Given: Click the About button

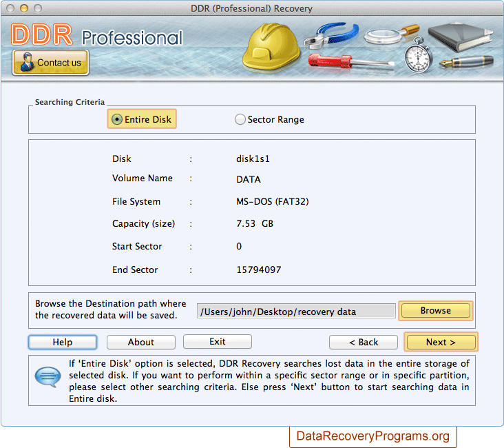Looking at the screenshot, I should point(140,342).
